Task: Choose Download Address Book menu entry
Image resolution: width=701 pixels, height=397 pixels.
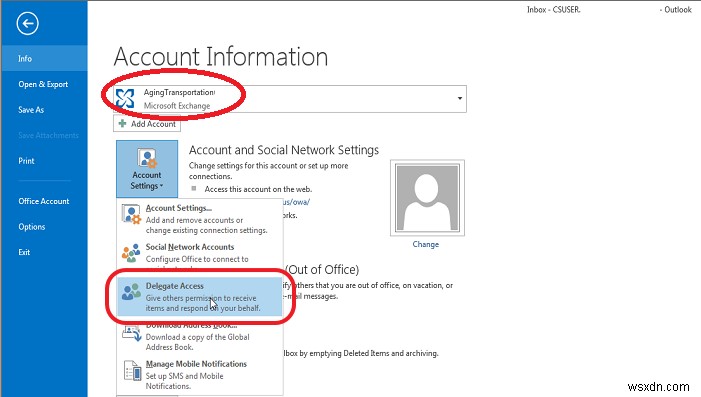Action: tap(200, 336)
